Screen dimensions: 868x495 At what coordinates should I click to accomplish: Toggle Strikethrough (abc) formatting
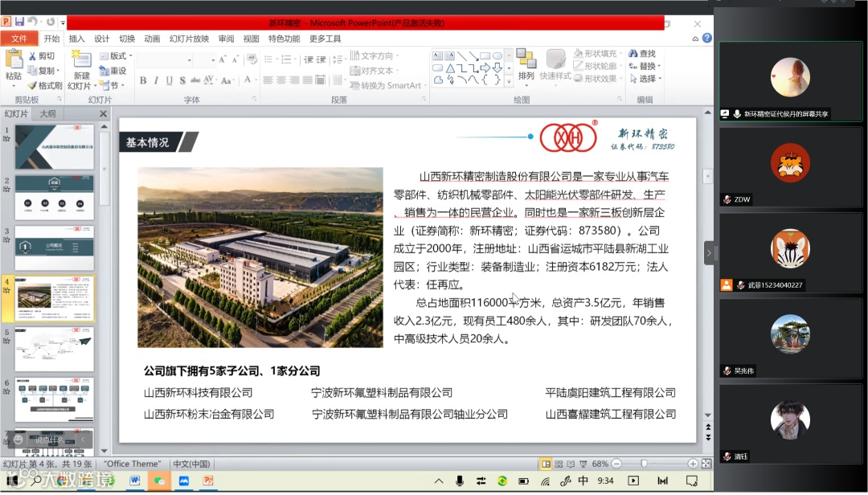point(195,80)
